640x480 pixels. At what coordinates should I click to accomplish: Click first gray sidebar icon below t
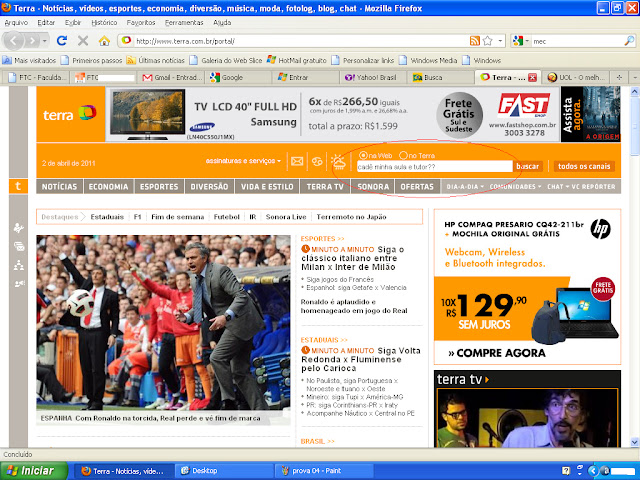pyautogui.click(x=19, y=228)
